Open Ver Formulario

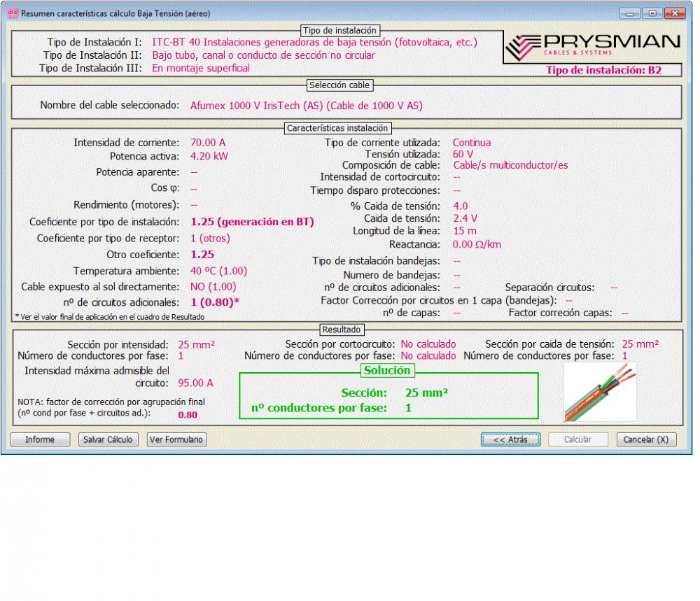click(x=176, y=439)
